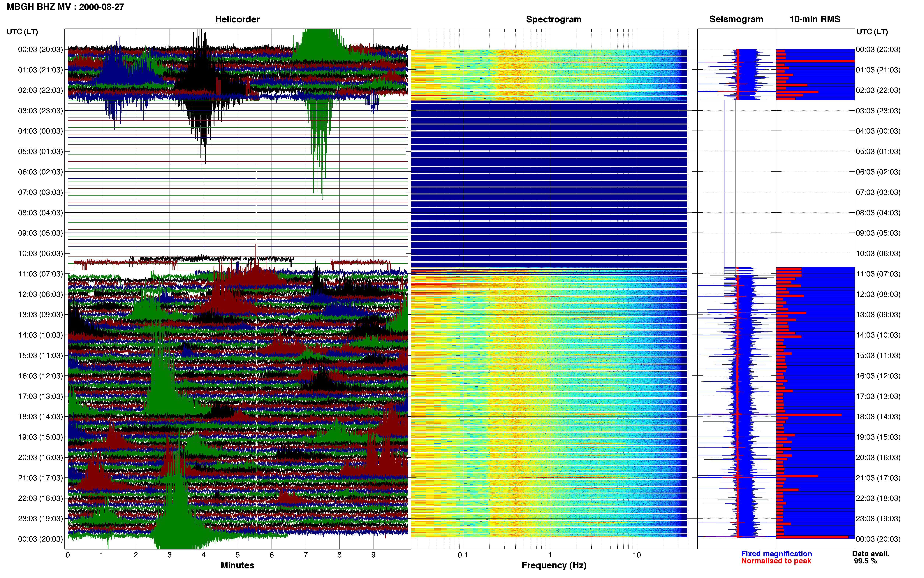Click left time label '14:03 (10:03)'

(x=41, y=335)
